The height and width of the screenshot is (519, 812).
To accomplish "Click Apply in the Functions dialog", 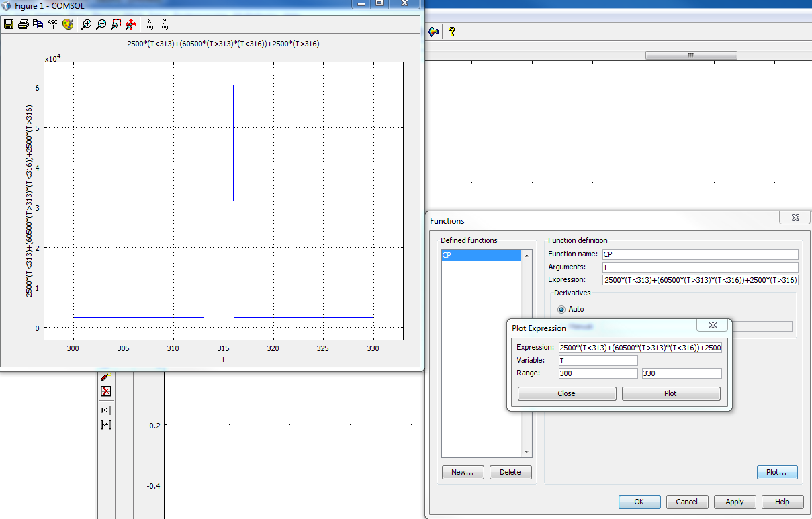I will (x=734, y=502).
